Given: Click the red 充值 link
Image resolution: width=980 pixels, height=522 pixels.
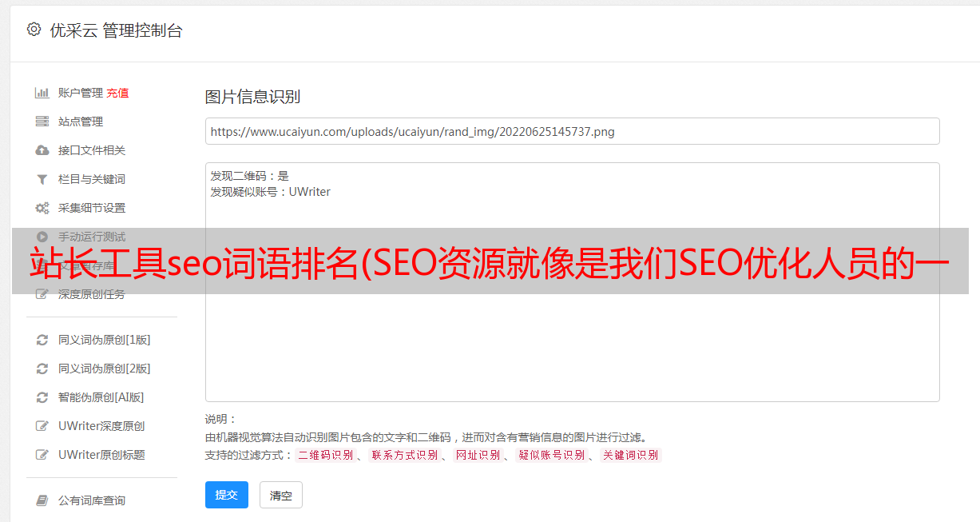Looking at the screenshot, I should (117, 93).
